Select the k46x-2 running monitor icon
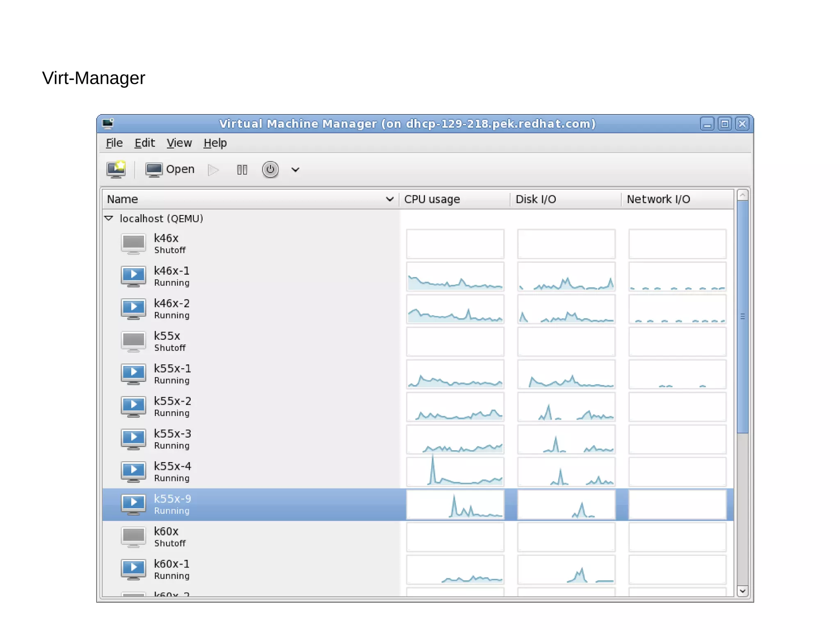 coord(133,309)
